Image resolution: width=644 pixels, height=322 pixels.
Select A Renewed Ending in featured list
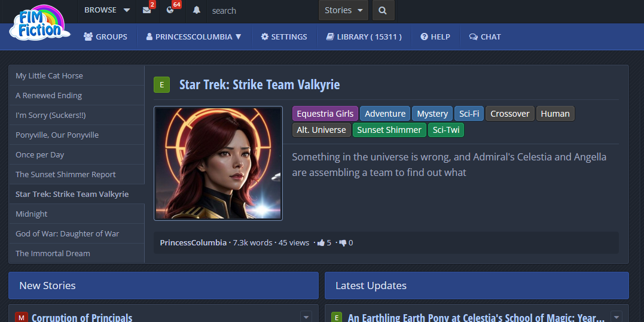(x=77, y=95)
